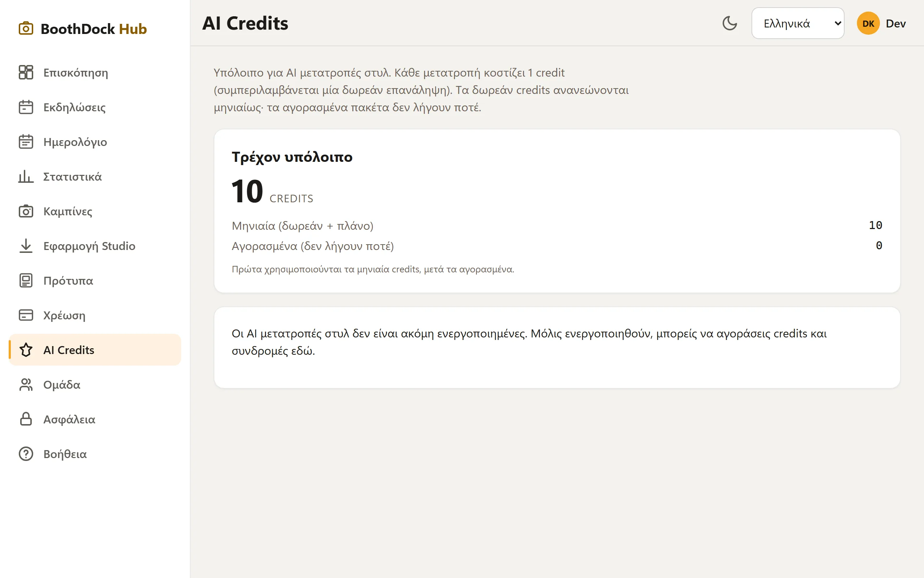Click the Μηνιαία (δωρεάν + πλάνο) row label
This screenshot has height=578, width=924.
point(302,225)
